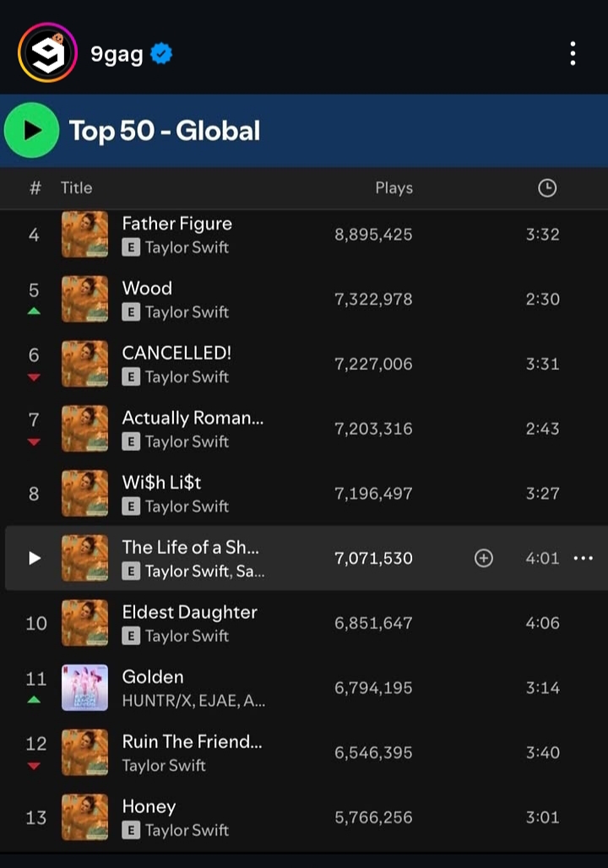Click the blue verified badge beside 9gag

161,54
